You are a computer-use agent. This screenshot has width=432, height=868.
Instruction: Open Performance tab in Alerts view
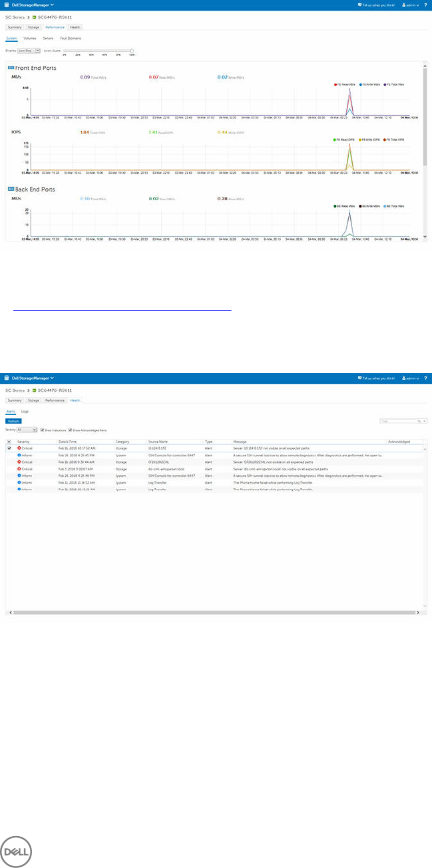[55, 400]
